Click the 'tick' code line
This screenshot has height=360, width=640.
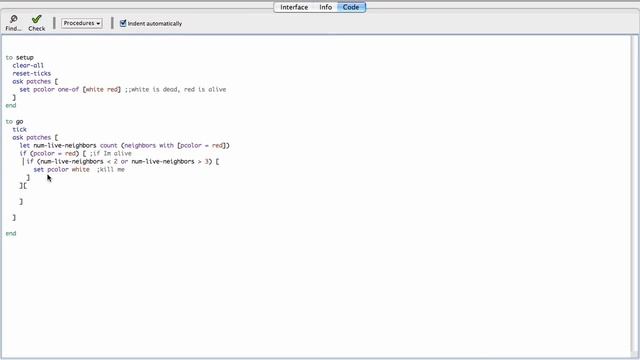pyautogui.click(x=19, y=129)
